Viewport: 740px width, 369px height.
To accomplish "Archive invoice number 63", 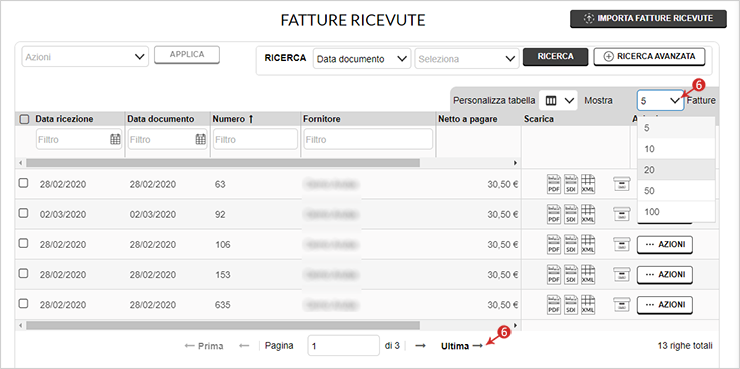I will (x=622, y=184).
